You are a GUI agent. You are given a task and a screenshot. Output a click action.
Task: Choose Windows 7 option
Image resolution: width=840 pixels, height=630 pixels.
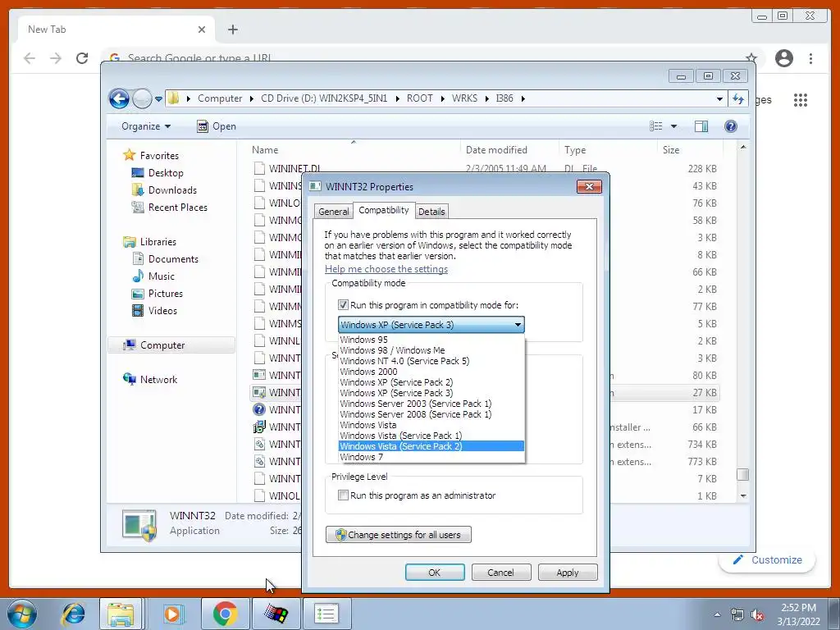pos(431,457)
